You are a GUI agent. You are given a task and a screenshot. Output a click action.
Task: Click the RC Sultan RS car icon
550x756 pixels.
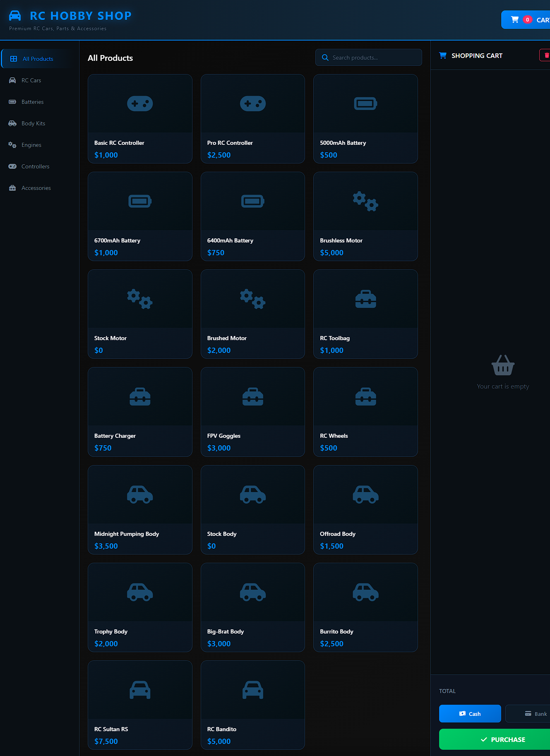(x=140, y=690)
